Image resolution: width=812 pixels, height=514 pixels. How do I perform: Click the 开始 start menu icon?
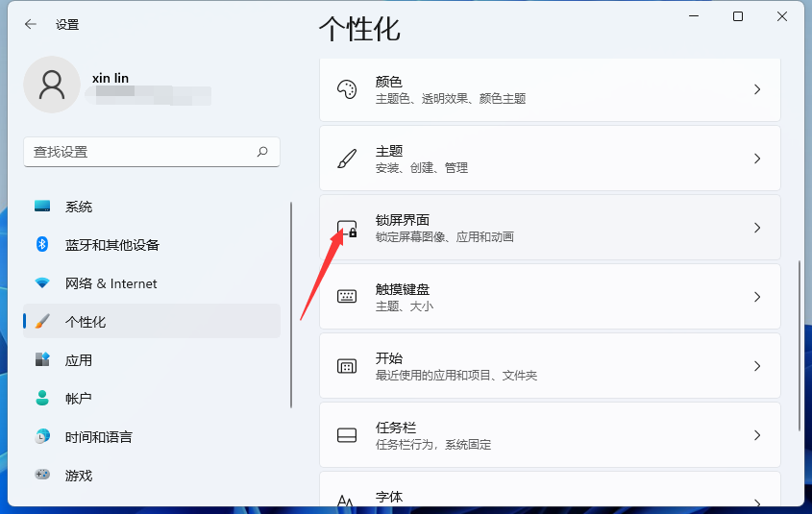(x=347, y=366)
